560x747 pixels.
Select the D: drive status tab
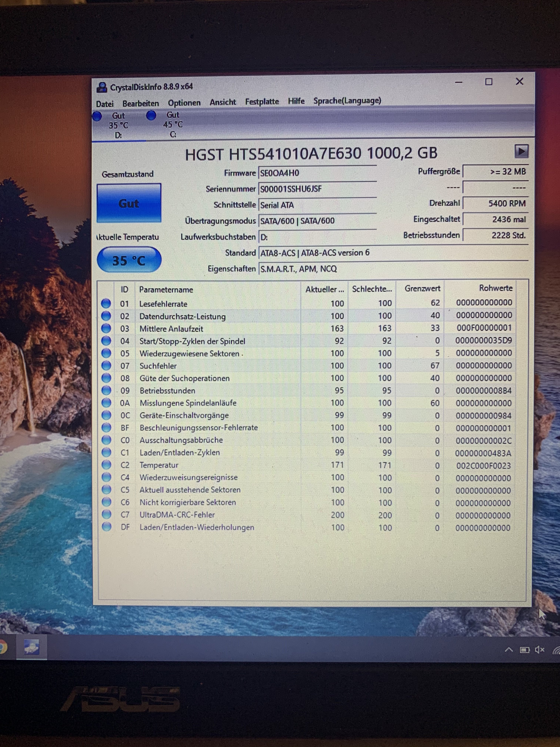[x=118, y=125]
